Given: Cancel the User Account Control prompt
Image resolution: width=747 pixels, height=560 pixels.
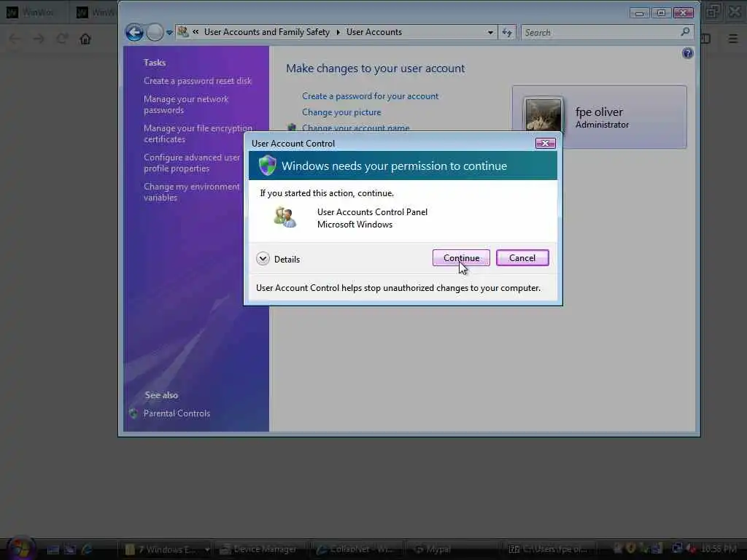Looking at the screenshot, I should click(x=522, y=258).
